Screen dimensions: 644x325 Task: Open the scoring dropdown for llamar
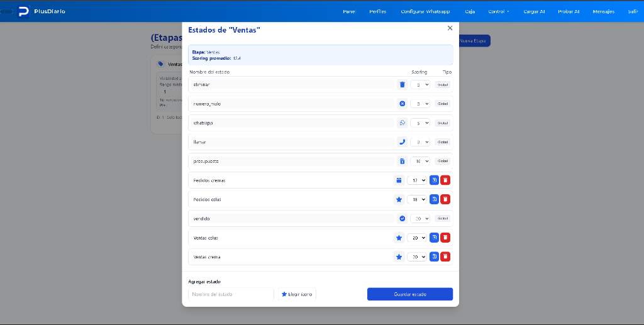point(419,142)
